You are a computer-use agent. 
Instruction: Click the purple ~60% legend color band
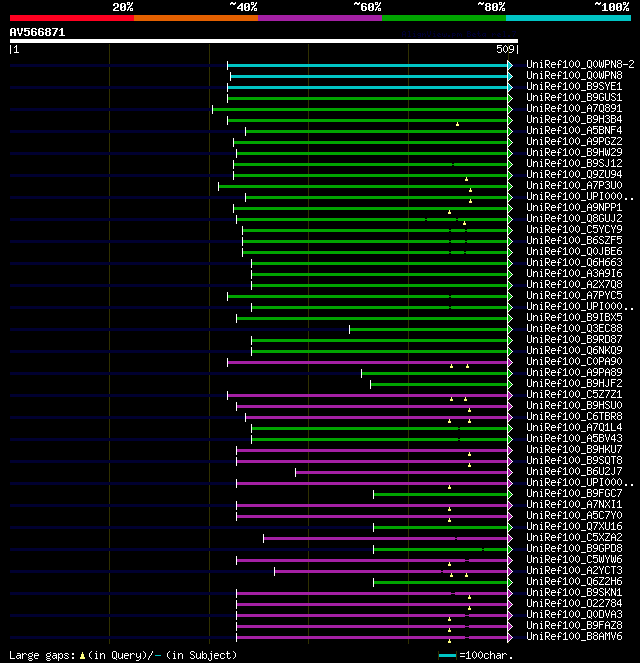(320, 18)
